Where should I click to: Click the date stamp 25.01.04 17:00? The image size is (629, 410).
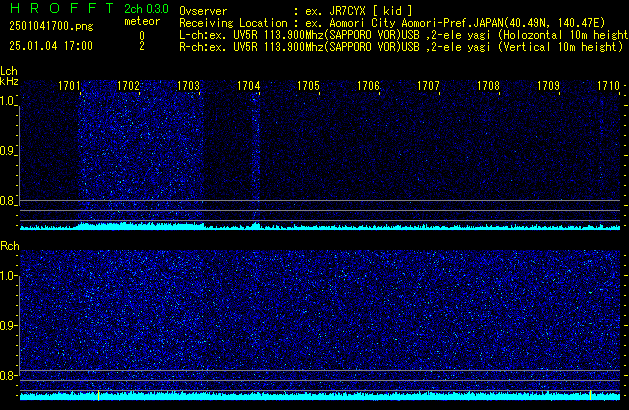51,46
